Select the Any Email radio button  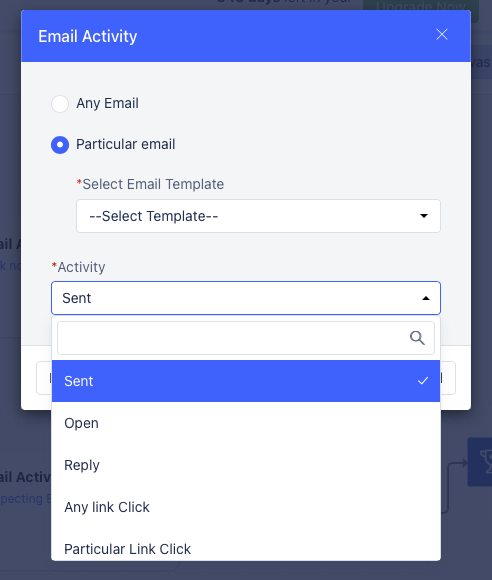pos(60,104)
